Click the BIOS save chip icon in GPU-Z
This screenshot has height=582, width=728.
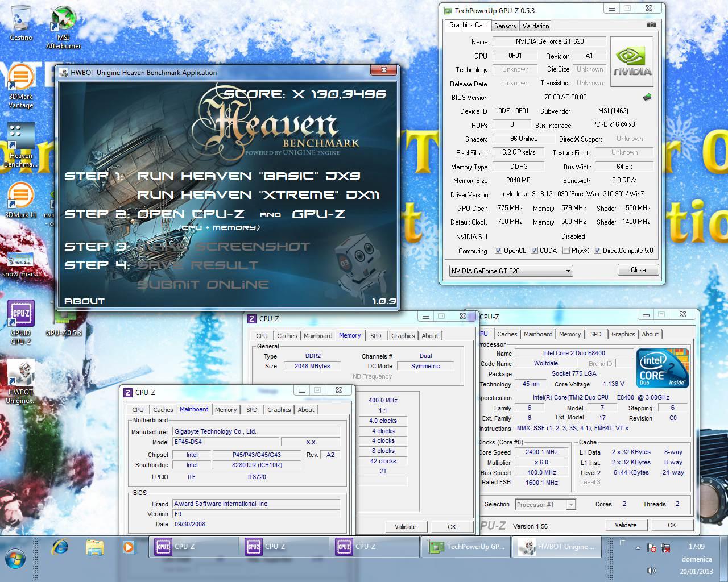[647, 97]
